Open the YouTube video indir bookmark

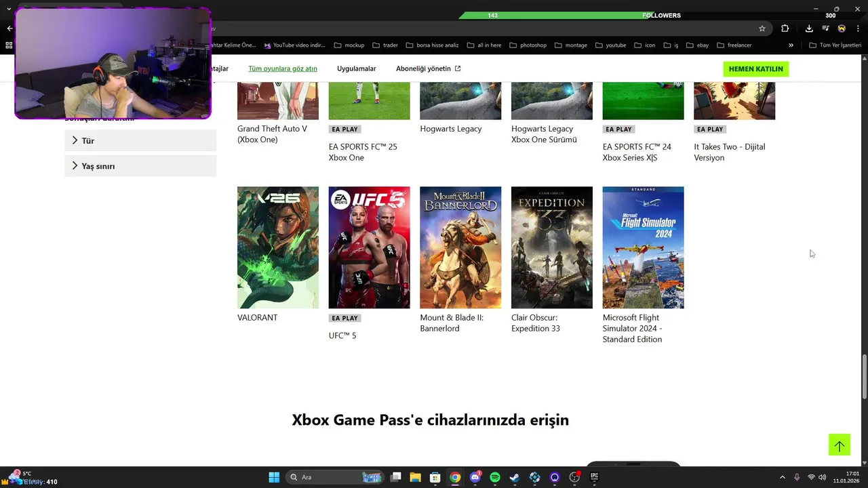pos(295,45)
